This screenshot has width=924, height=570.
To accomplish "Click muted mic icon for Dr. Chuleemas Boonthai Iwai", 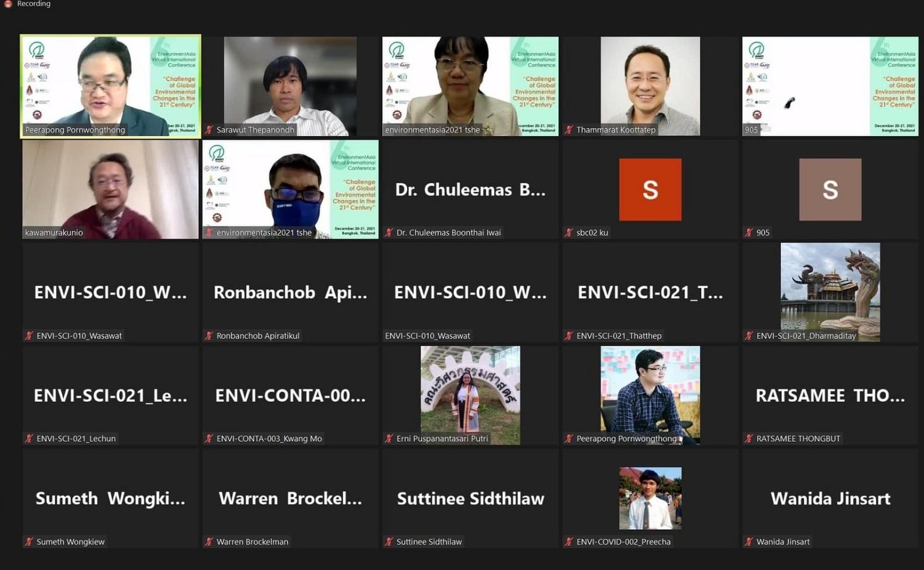I will coord(389,233).
